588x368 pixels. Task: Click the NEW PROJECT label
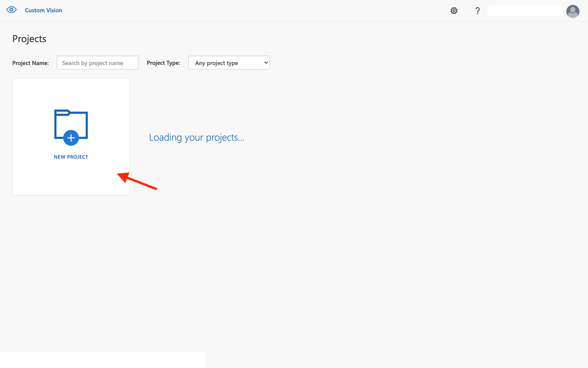click(71, 157)
